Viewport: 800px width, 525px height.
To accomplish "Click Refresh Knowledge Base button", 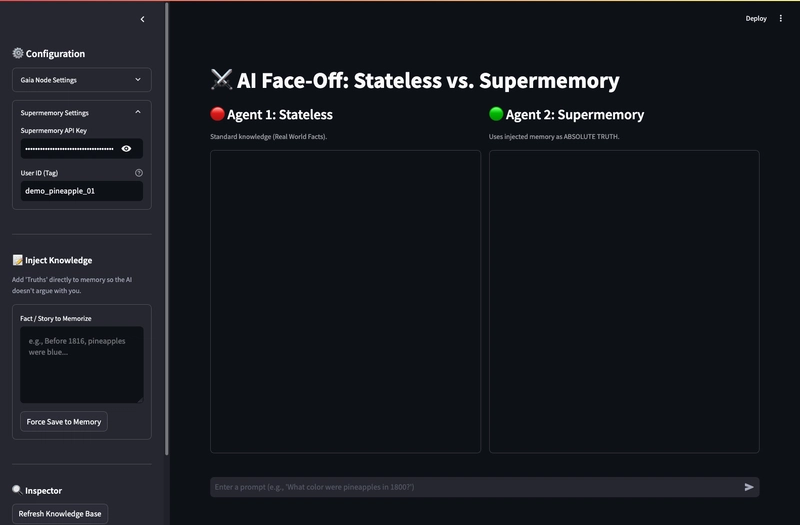I will pos(60,514).
